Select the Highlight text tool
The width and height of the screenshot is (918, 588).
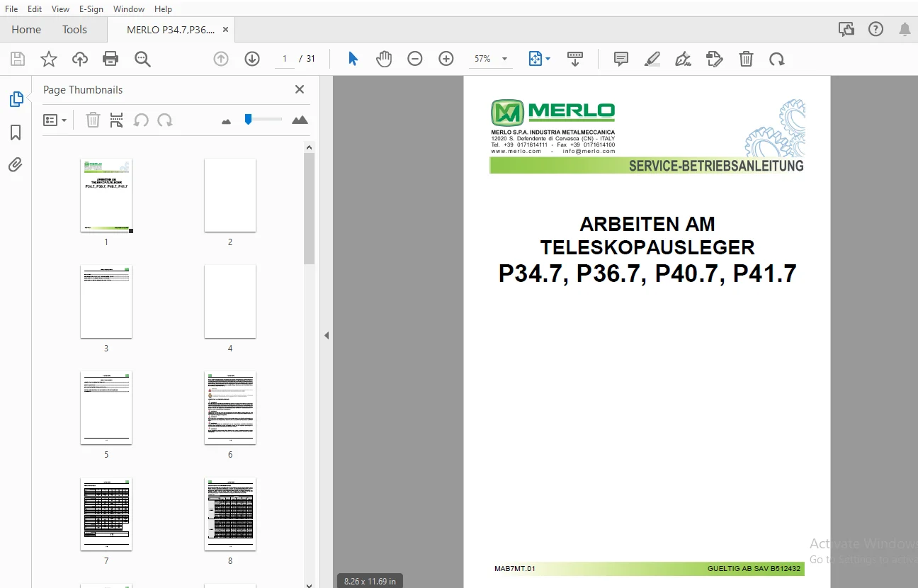[x=652, y=59]
